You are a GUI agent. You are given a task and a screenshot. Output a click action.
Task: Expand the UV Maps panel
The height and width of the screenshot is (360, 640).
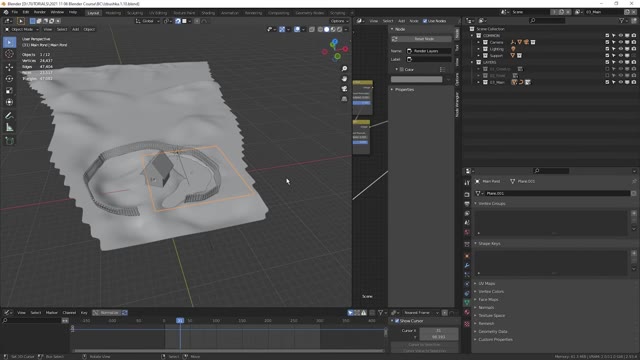tap(487, 283)
